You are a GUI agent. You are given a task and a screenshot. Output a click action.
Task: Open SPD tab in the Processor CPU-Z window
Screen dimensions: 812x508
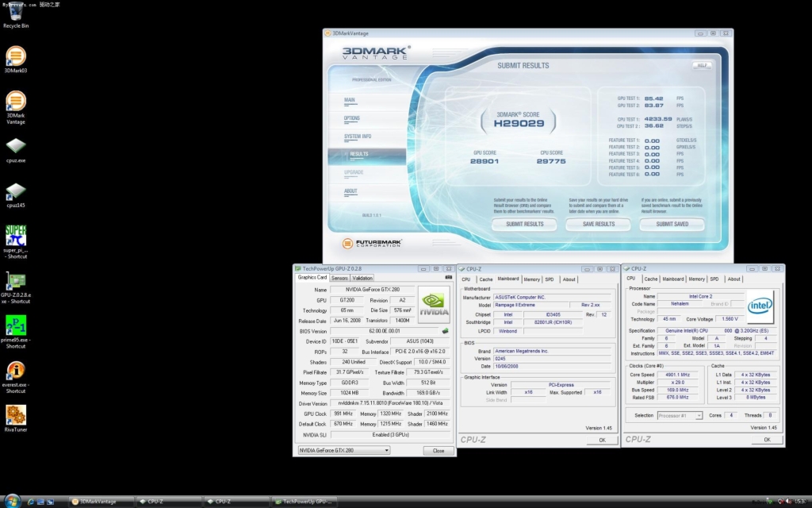(714, 279)
